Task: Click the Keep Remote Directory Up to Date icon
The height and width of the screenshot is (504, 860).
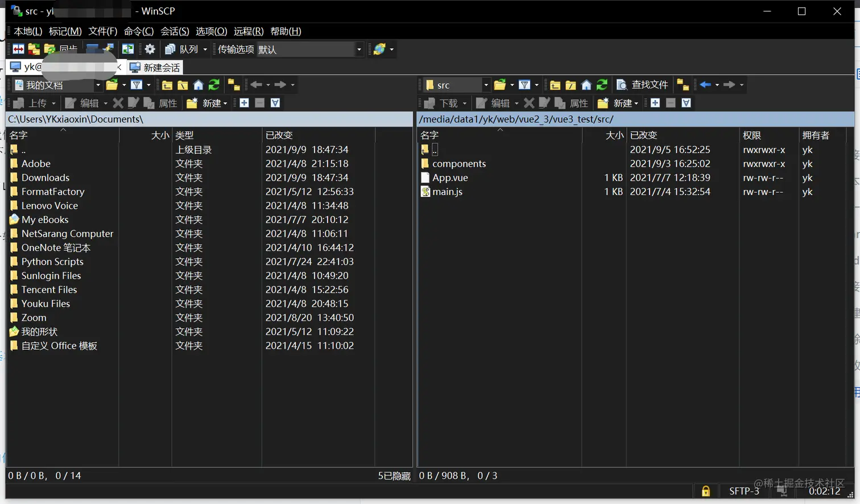Action: coord(128,49)
